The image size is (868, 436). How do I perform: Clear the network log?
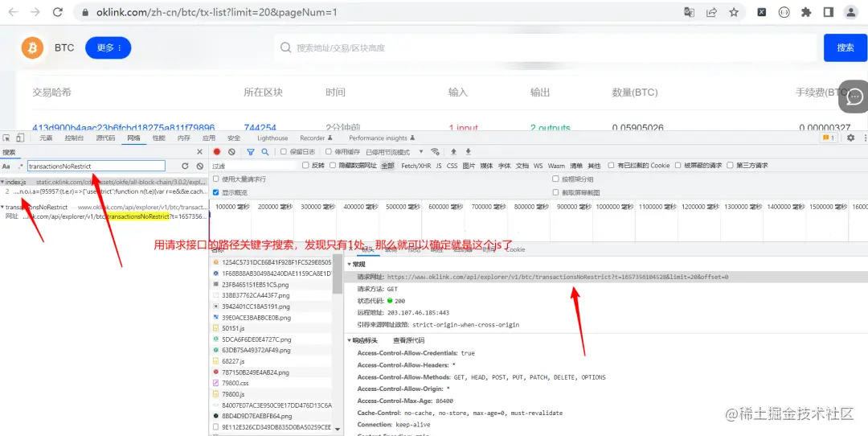(232, 152)
